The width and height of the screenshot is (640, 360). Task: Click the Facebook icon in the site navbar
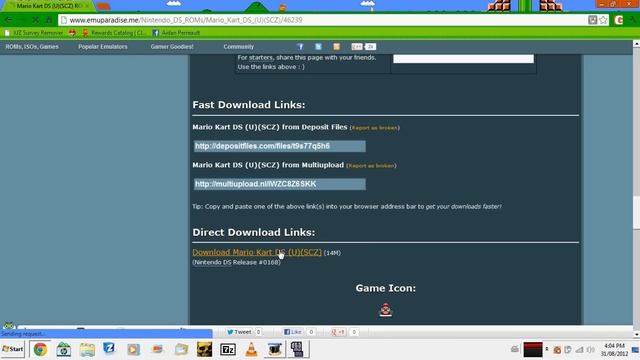click(300, 47)
